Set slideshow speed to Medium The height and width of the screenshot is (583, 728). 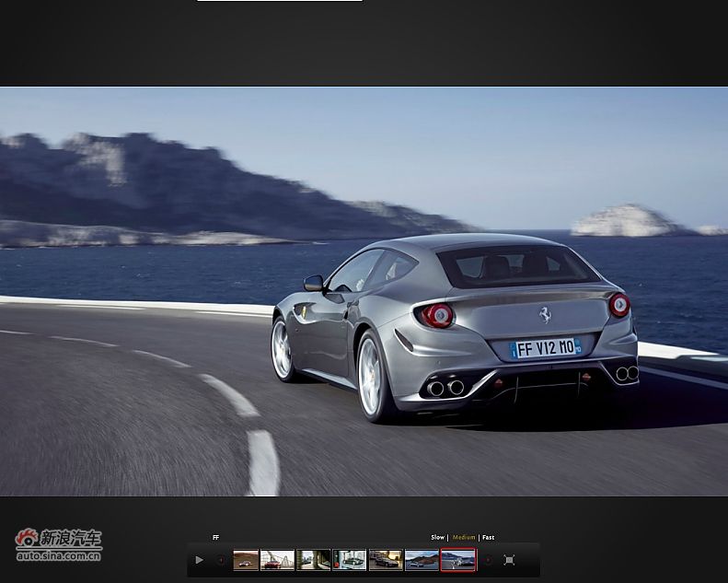[x=464, y=537]
